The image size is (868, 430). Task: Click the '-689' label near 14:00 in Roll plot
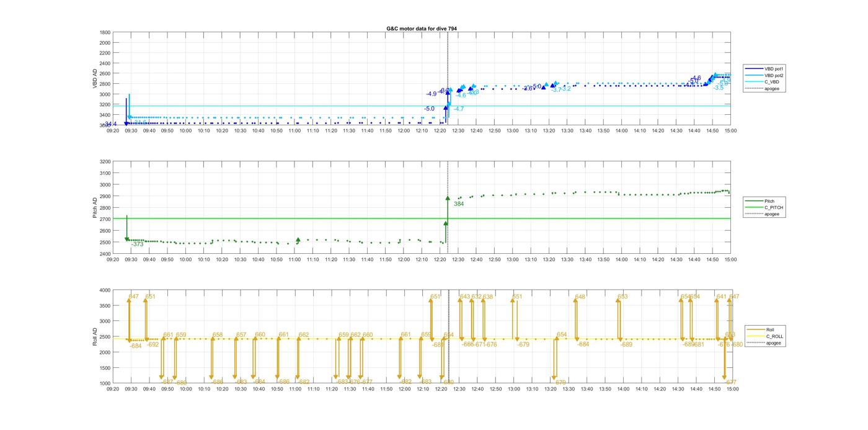[x=626, y=344]
